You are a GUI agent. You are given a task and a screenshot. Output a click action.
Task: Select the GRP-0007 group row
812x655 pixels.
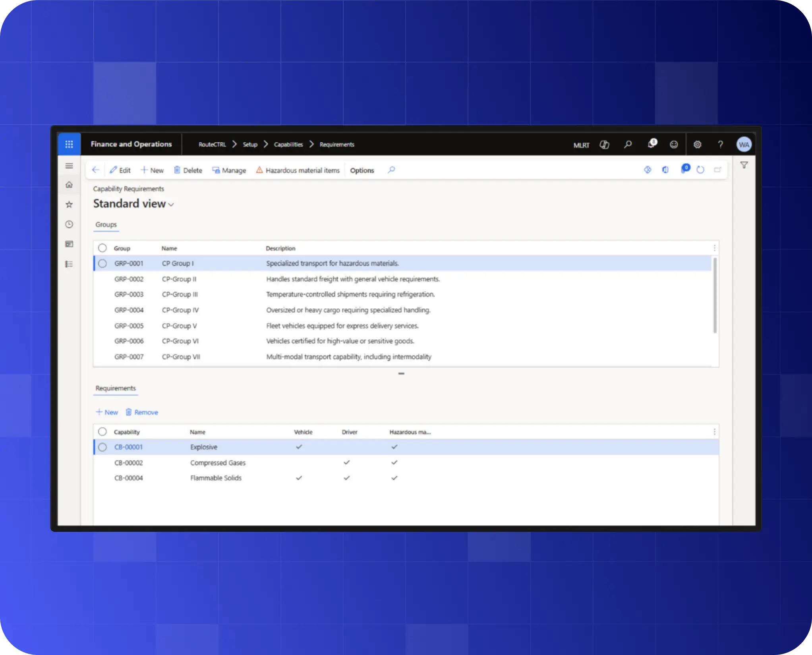(402, 357)
